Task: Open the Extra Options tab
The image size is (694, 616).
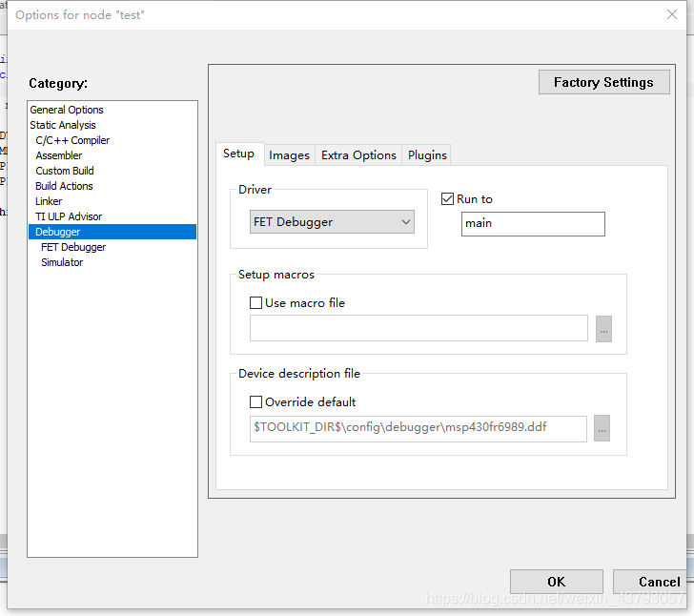Action: pyautogui.click(x=358, y=155)
